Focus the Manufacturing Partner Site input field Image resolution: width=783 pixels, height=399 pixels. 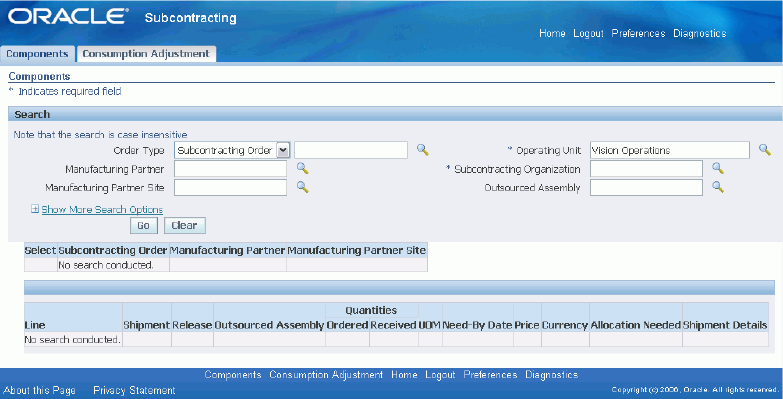(230, 188)
